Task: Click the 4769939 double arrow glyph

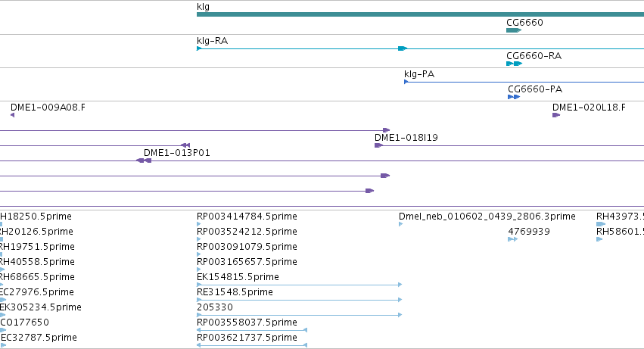Action: tap(512, 239)
